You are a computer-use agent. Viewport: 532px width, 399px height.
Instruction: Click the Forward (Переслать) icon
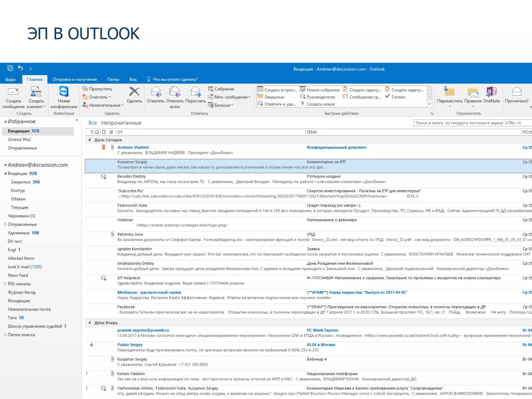click(x=195, y=92)
